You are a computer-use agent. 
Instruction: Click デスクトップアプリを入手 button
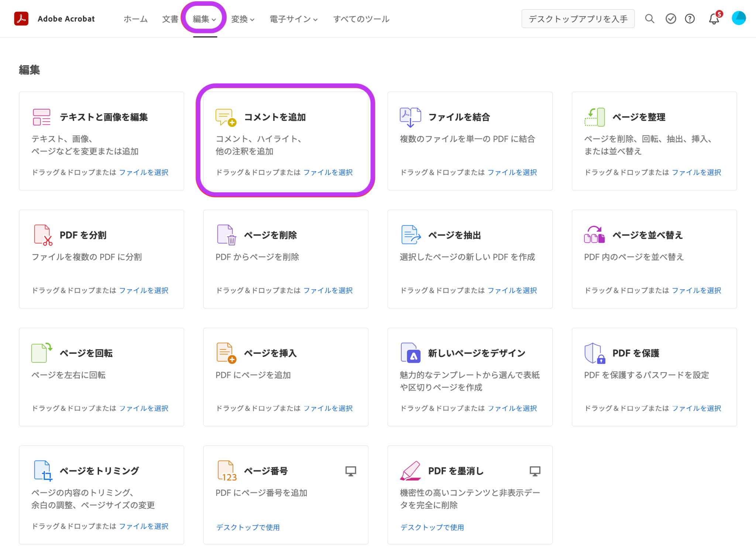tap(578, 18)
